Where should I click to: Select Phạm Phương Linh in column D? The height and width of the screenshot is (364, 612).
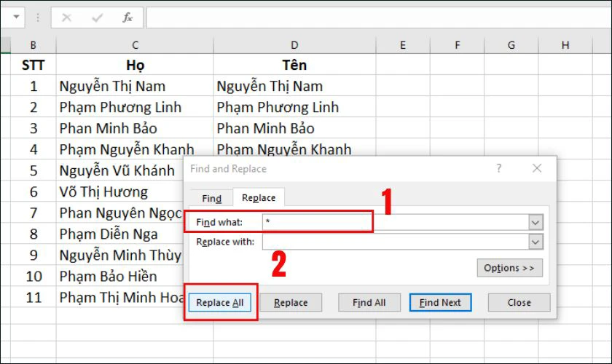click(x=294, y=107)
